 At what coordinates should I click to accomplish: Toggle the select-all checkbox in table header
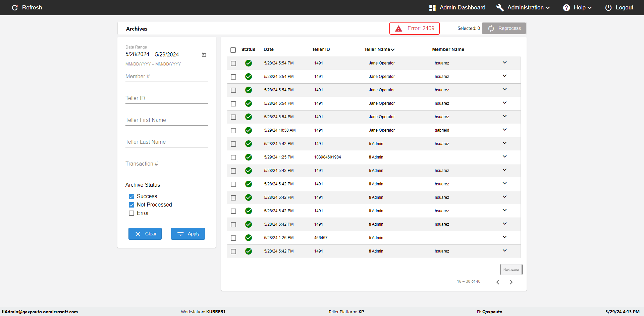pyautogui.click(x=233, y=50)
